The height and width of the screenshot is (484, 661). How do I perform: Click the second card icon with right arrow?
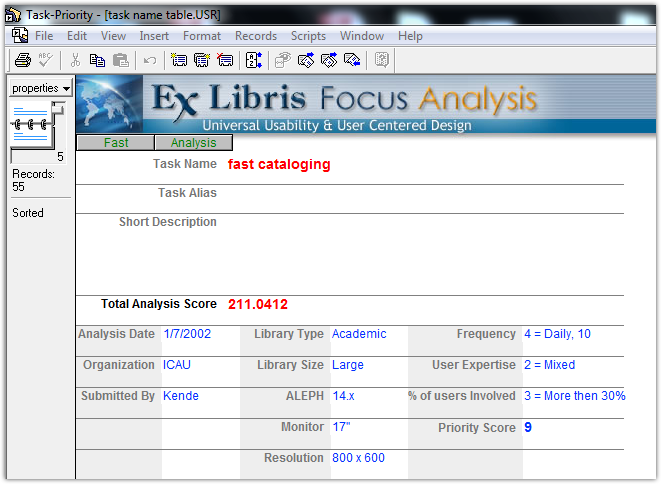coord(329,60)
